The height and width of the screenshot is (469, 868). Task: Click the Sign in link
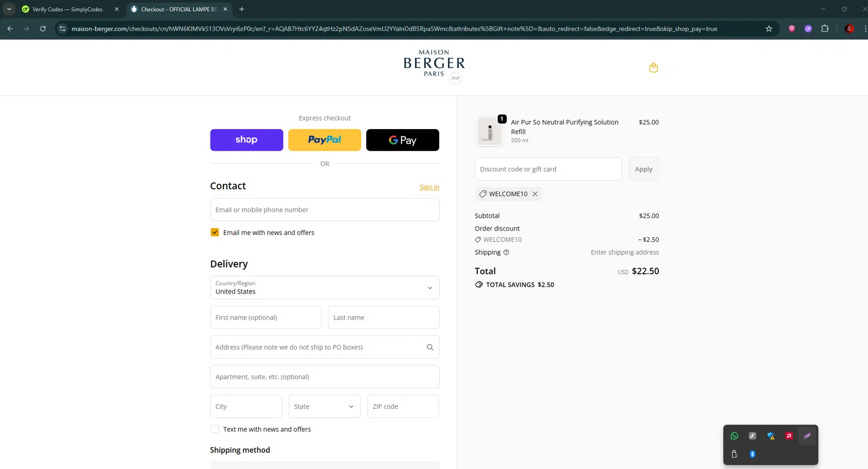pos(429,187)
